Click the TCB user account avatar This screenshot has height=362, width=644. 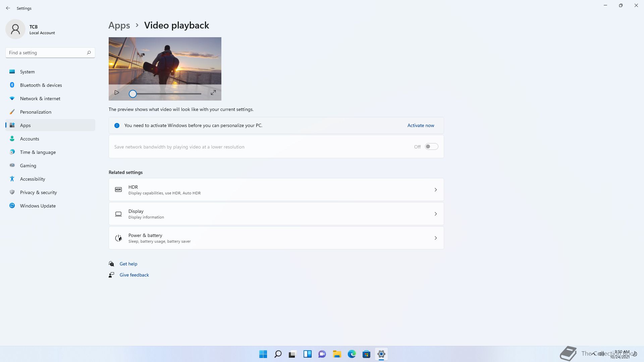(15, 29)
